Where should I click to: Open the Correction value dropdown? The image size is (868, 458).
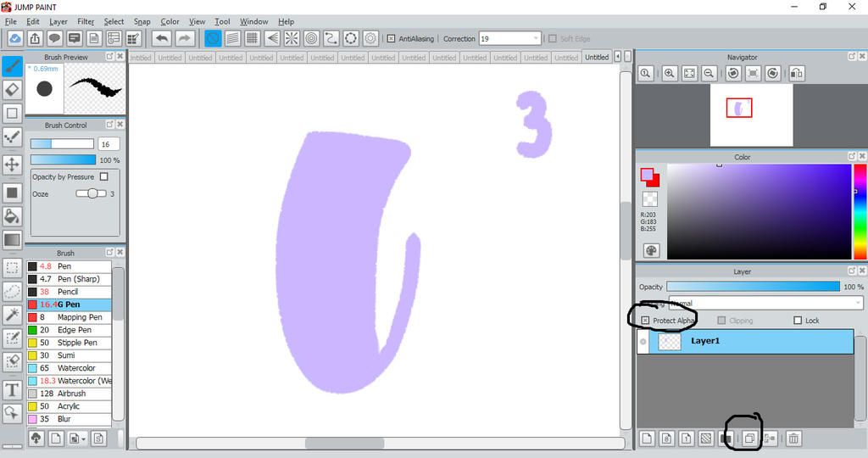pyautogui.click(x=536, y=39)
